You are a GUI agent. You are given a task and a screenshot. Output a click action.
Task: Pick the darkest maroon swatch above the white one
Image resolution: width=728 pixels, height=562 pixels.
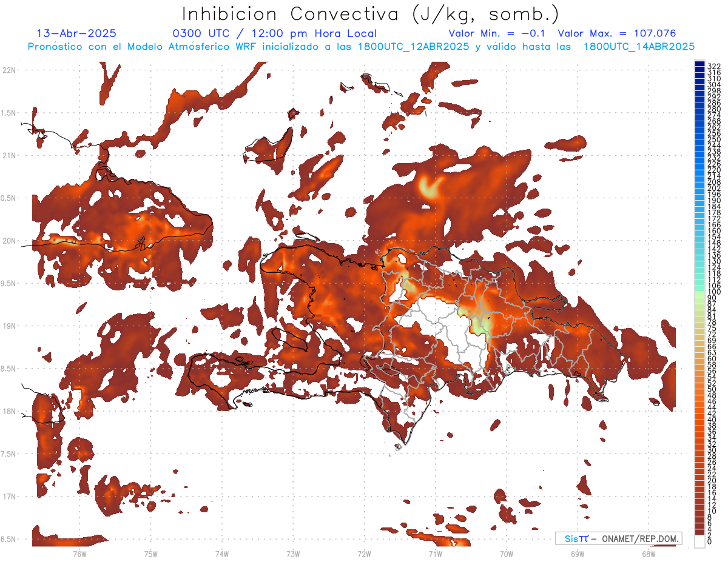(x=699, y=532)
